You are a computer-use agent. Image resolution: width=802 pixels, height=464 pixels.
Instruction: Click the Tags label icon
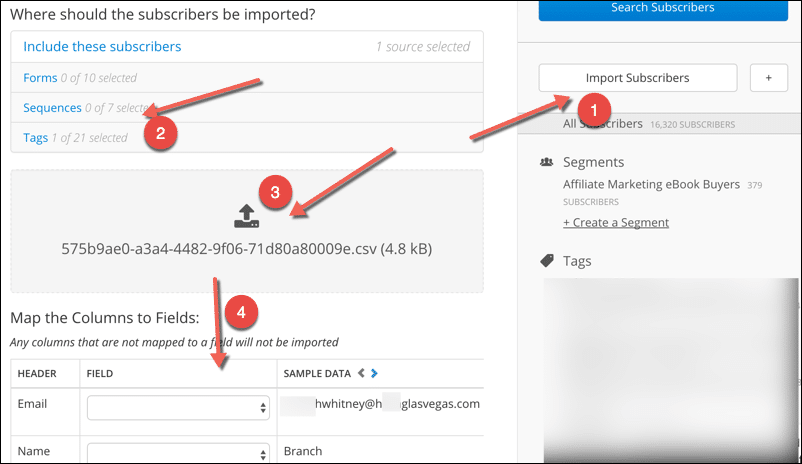[x=547, y=261]
